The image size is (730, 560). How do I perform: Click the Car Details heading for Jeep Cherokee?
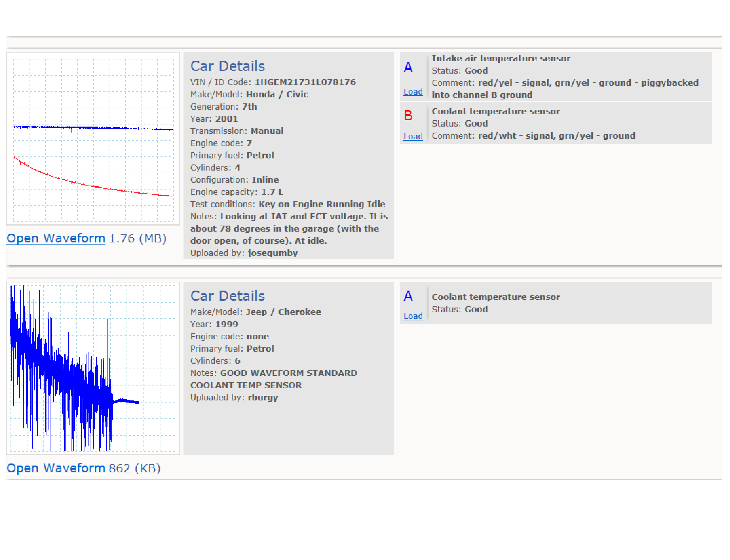(x=227, y=296)
